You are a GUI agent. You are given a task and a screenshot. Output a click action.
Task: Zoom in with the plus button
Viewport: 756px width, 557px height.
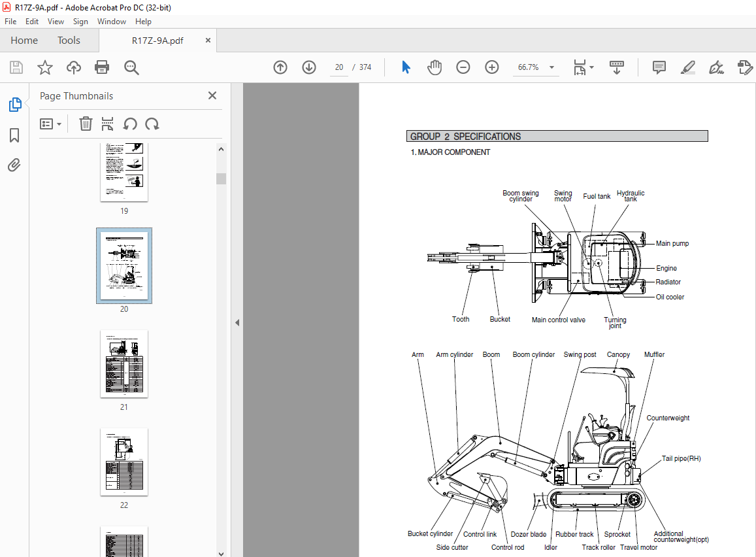tap(492, 67)
